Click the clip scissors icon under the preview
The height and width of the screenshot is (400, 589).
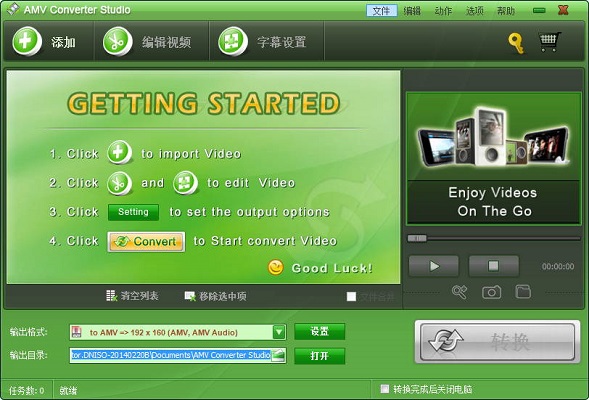point(459,292)
